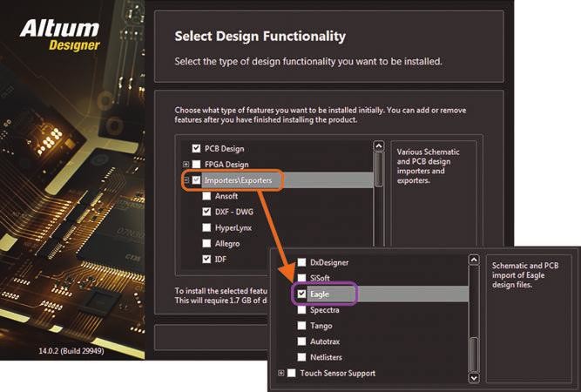Screen dimensions: 581x392
Task: Enable the Autotrax checkbox
Action: pos(301,341)
